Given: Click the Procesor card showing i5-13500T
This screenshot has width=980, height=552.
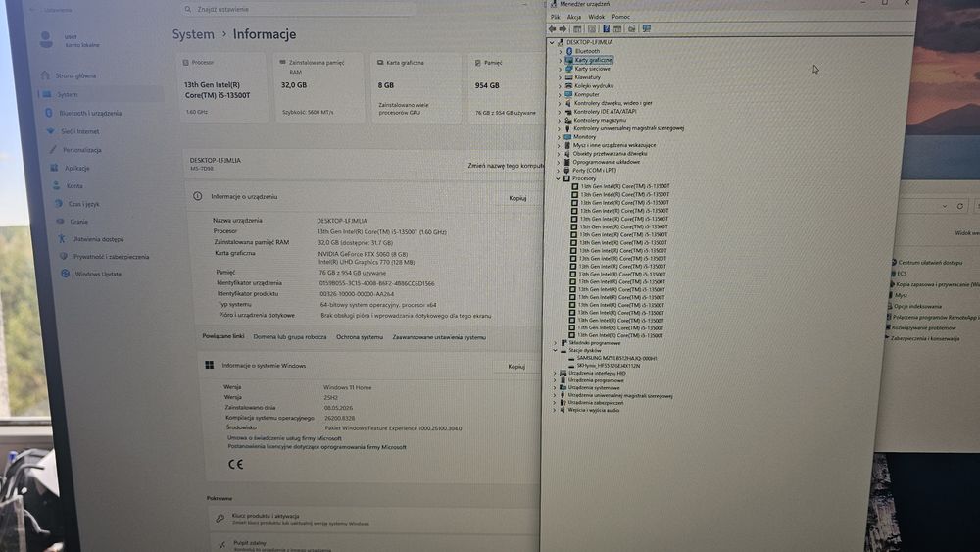Looking at the screenshot, I should (x=222, y=87).
